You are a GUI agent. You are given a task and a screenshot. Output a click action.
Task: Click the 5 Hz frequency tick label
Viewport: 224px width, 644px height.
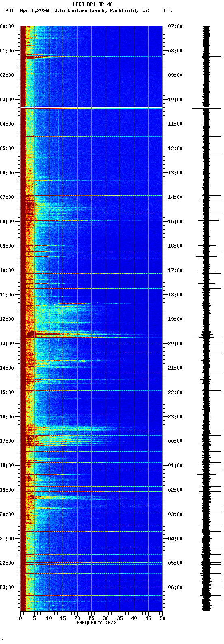point(34,618)
